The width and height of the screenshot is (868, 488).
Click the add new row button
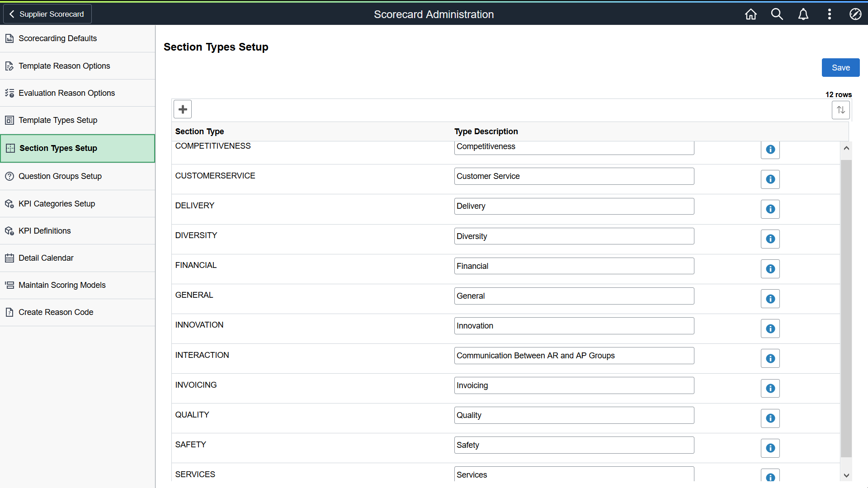[x=183, y=109]
